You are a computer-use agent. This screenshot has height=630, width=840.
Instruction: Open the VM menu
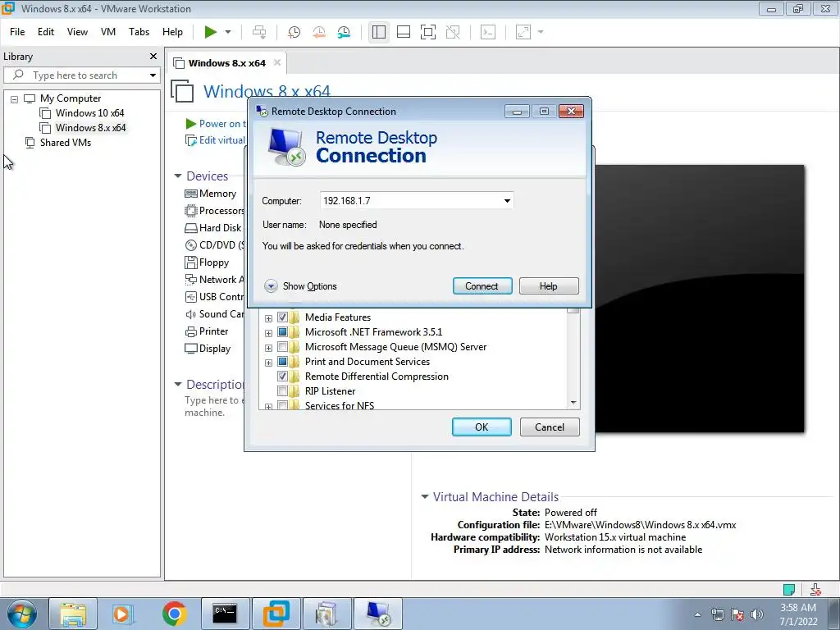click(x=108, y=32)
